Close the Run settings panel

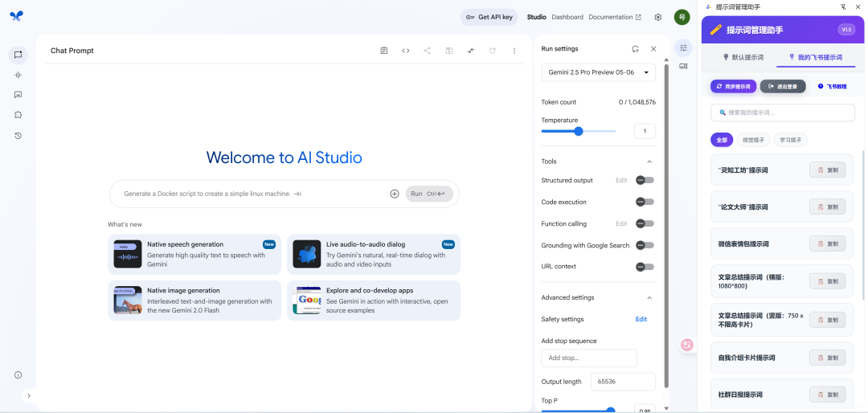pyautogui.click(x=653, y=49)
